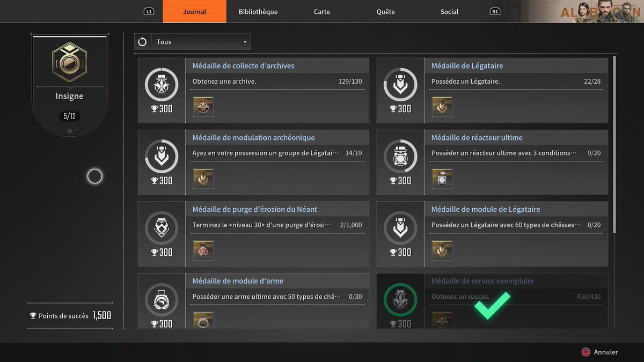644x362 pixels.
Task: Open the Médaille de modulation archéonique title
Action: (x=254, y=137)
